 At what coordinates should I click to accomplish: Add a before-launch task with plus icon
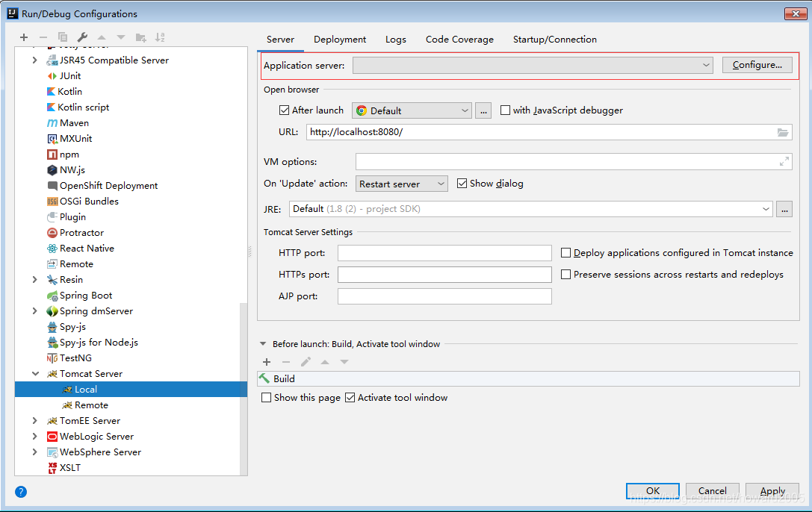pyautogui.click(x=267, y=362)
